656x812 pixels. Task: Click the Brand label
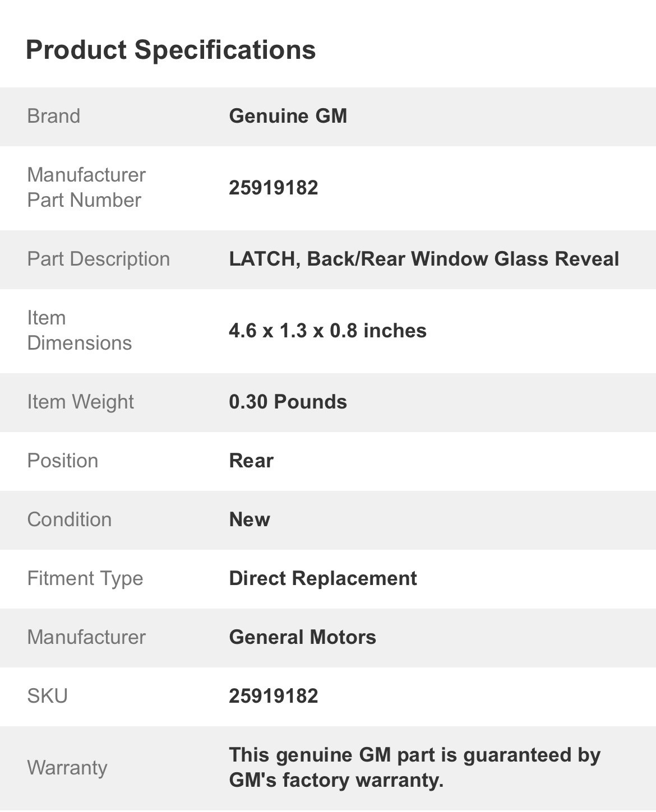(x=54, y=116)
